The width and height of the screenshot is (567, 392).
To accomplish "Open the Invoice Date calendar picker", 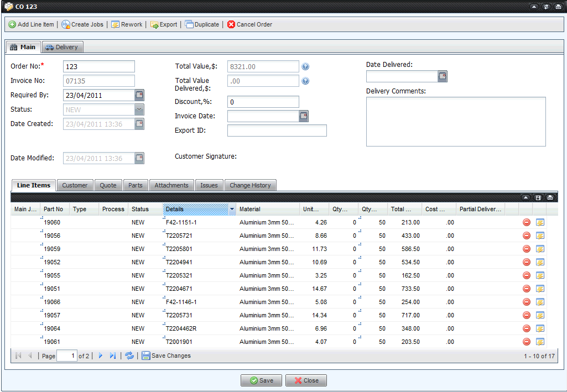I will 304,116.
